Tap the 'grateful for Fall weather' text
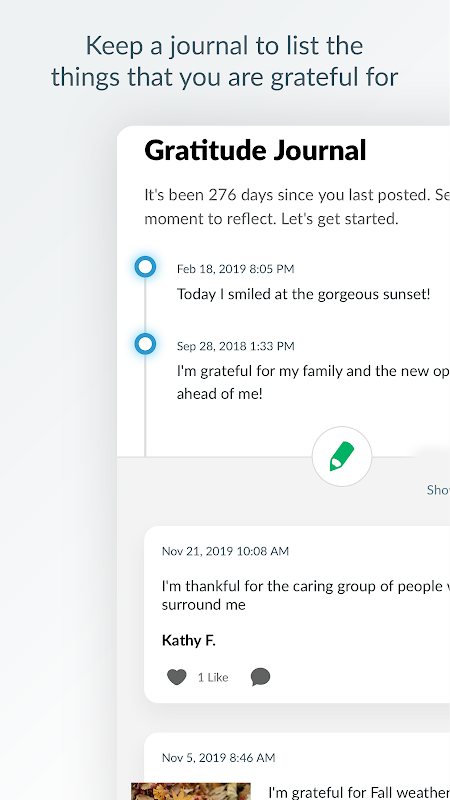 click(x=359, y=792)
